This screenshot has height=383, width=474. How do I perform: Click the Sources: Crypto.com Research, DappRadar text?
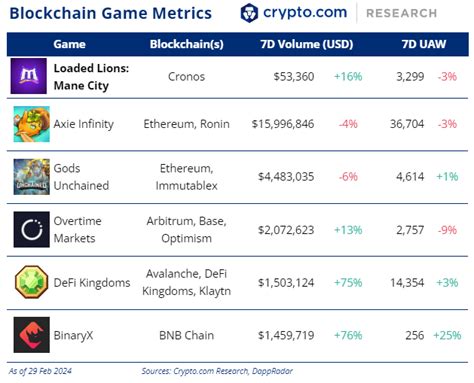(x=217, y=371)
